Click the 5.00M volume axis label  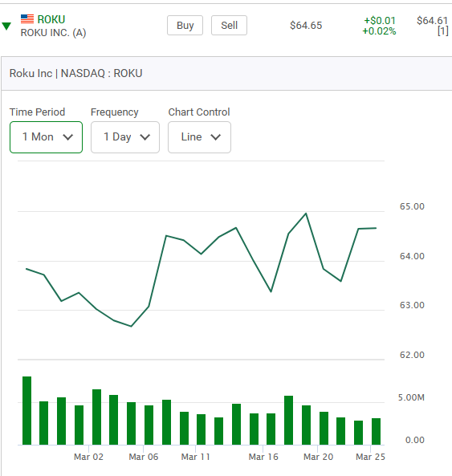point(411,397)
